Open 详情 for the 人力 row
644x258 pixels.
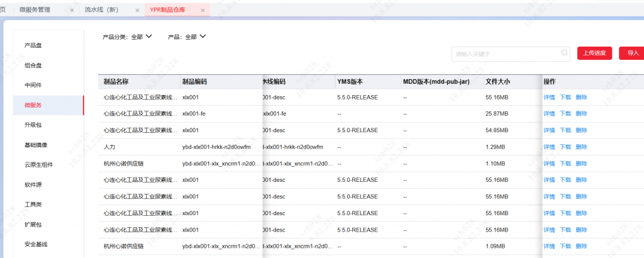coord(549,147)
